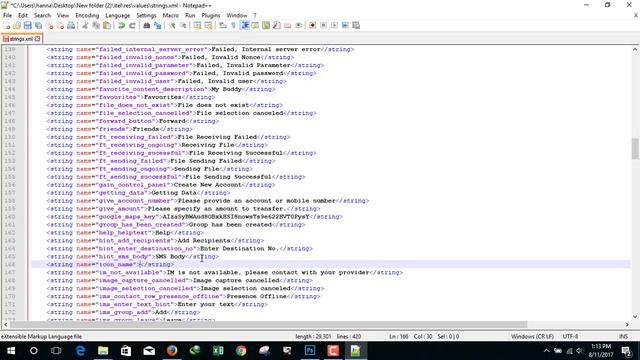The image size is (640, 360).
Task: Toggle Show All Characters pilcrow icon
Action: [233, 25]
